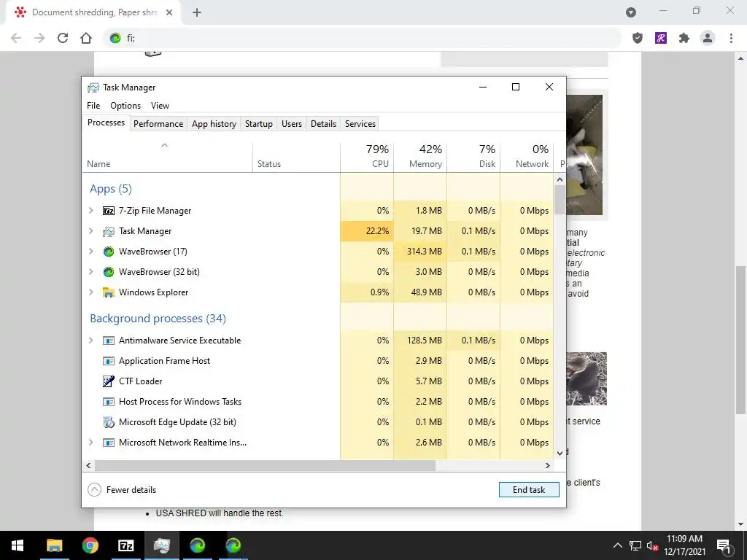Expand the Task Manager process row

[91, 231]
